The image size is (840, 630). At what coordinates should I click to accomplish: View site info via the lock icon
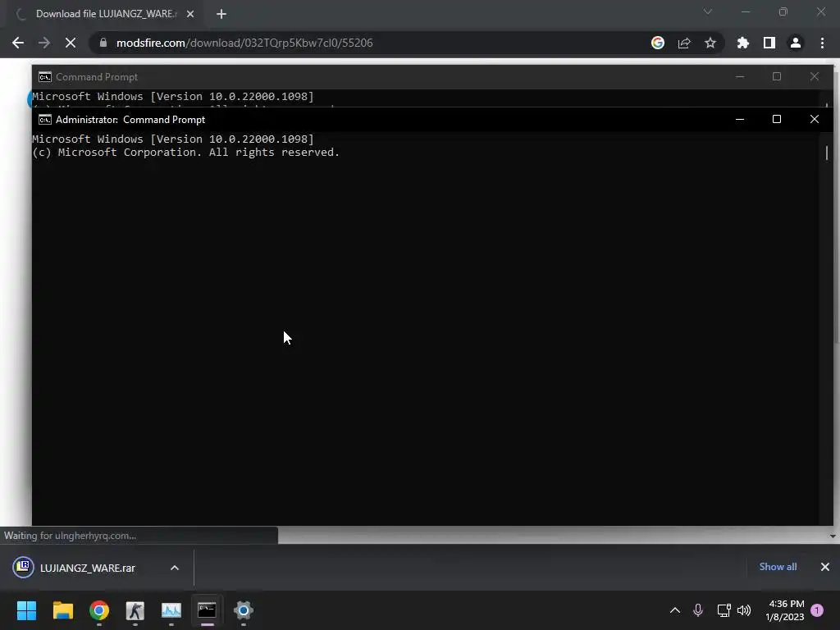coord(103,43)
